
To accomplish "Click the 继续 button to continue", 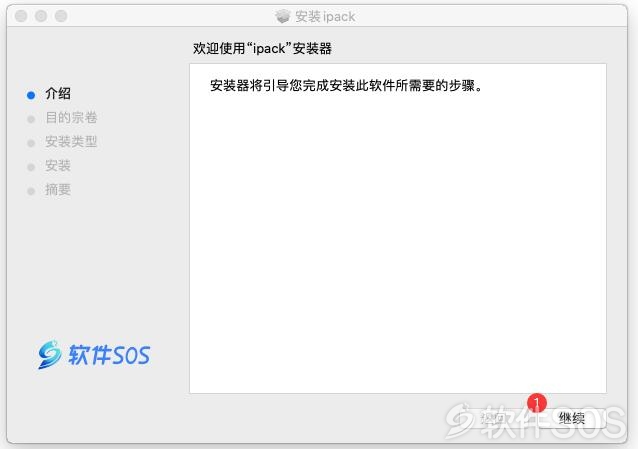I will [572, 418].
